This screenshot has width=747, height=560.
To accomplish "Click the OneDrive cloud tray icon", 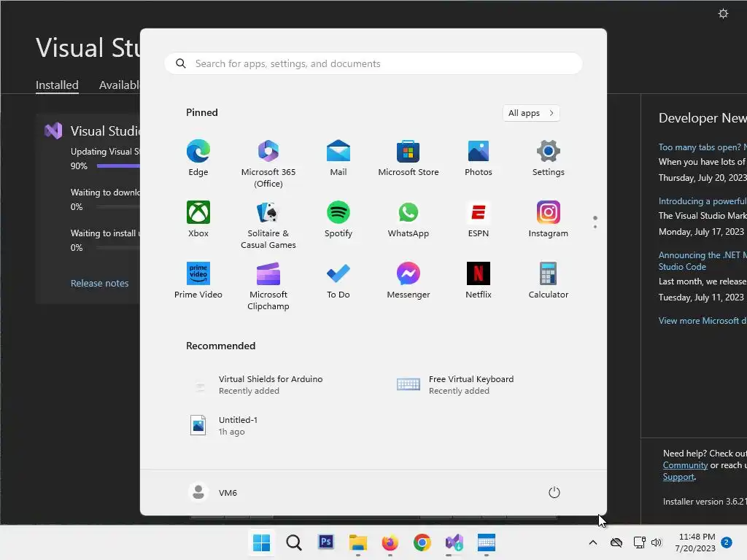I will coord(616,542).
